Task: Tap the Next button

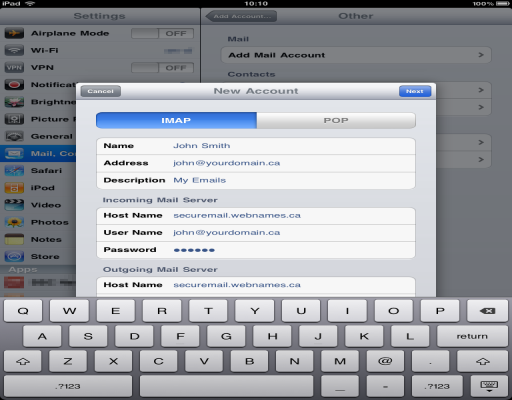Action: coord(415,91)
